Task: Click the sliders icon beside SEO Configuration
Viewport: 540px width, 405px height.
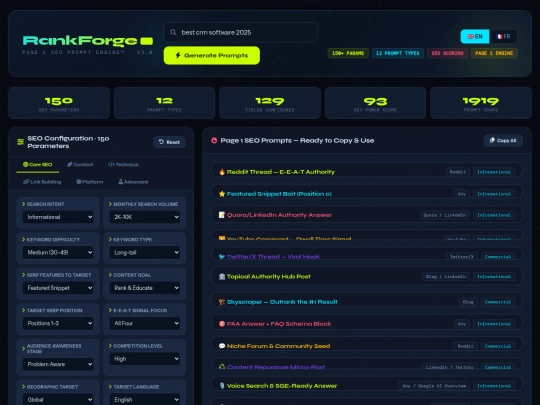Action: click(x=20, y=142)
